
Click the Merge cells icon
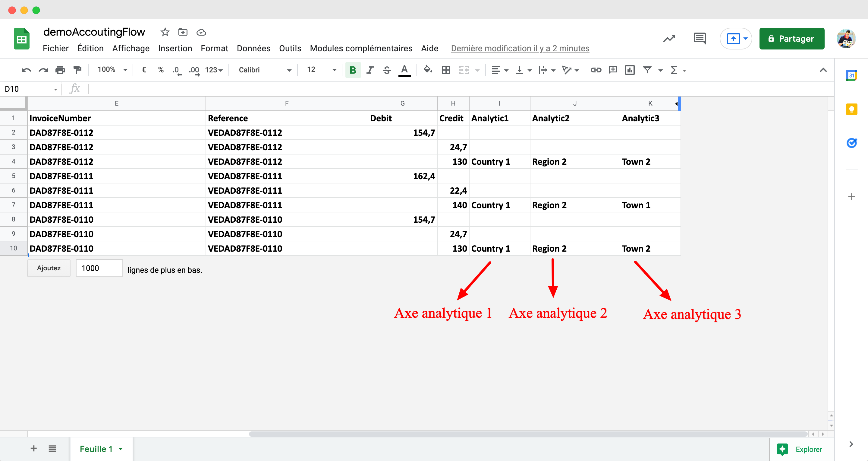pyautogui.click(x=464, y=70)
